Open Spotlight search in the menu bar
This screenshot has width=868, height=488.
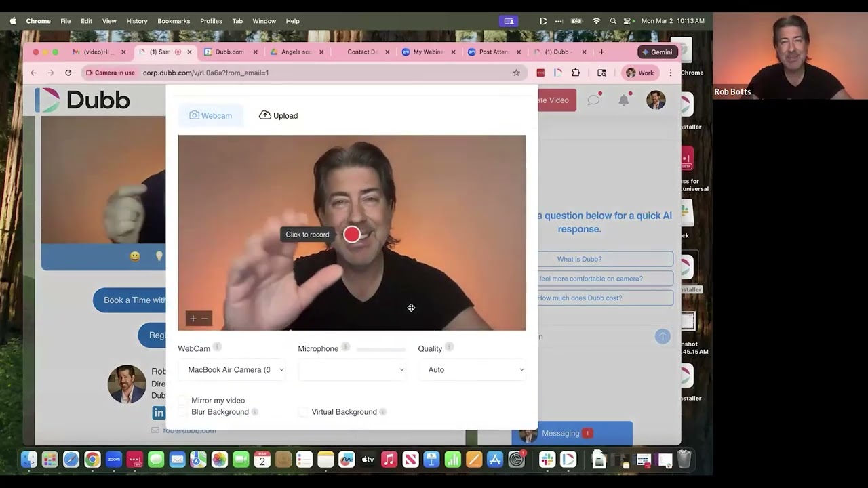[x=613, y=21]
